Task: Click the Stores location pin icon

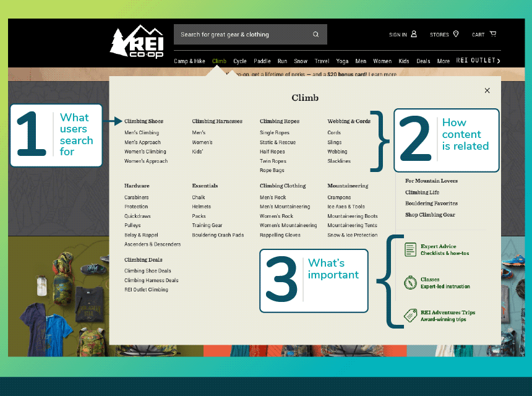Action: [x=456, y=34]
